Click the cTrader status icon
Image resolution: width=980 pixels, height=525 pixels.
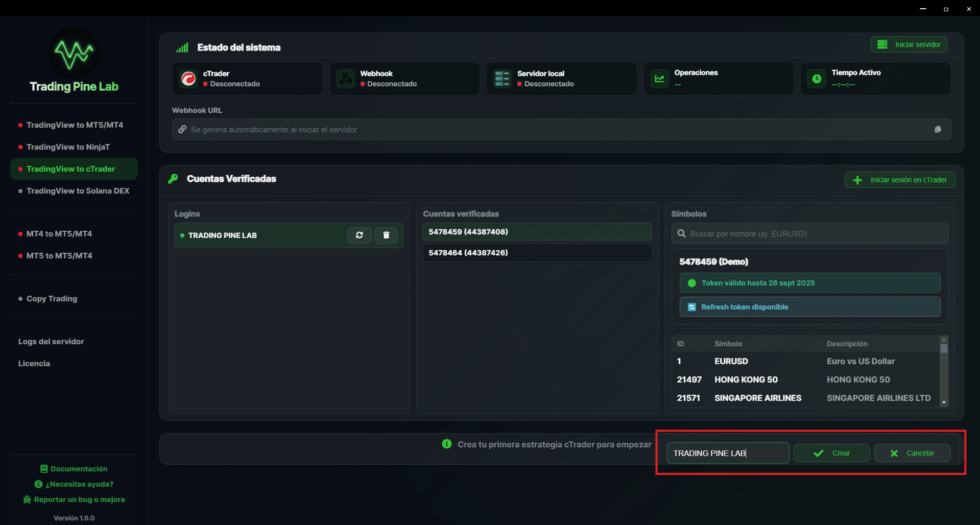coord(188,79)
